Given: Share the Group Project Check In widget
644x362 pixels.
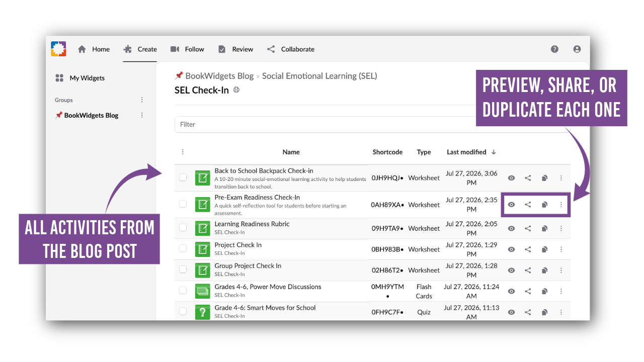Looking at the screenshot, I should (x=528, y=270).
